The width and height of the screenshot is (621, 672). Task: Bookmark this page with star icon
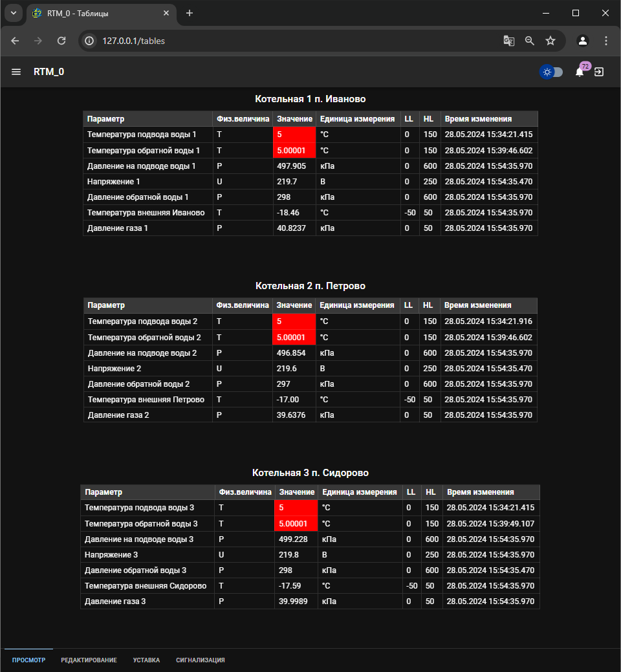(550, 41)
